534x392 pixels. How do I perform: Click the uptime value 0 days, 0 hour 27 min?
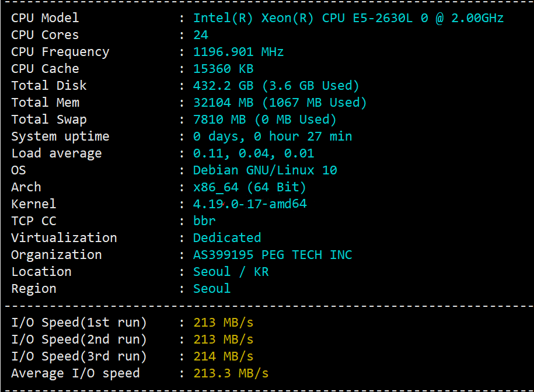(x=273, y=136)
